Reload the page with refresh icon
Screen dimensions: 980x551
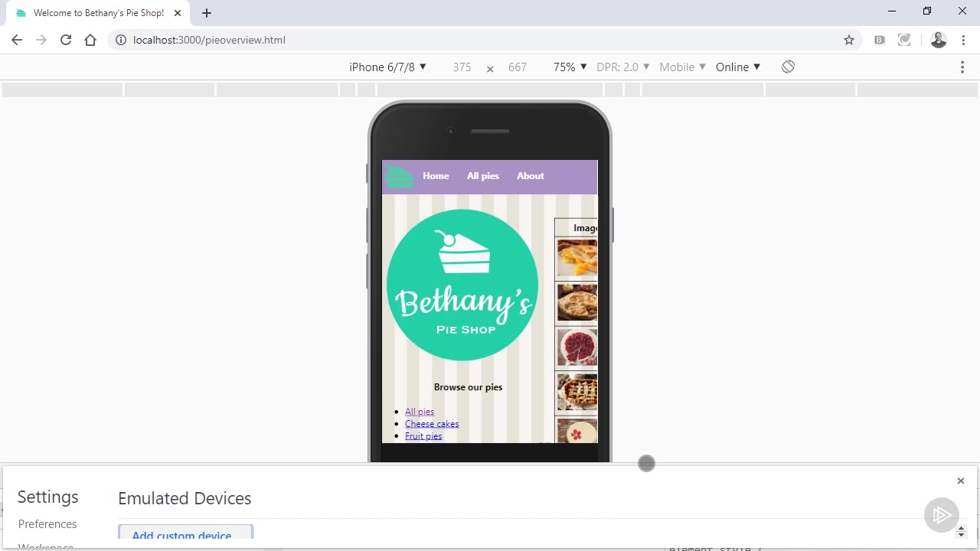pyautogui.click(x=66, y=40)
